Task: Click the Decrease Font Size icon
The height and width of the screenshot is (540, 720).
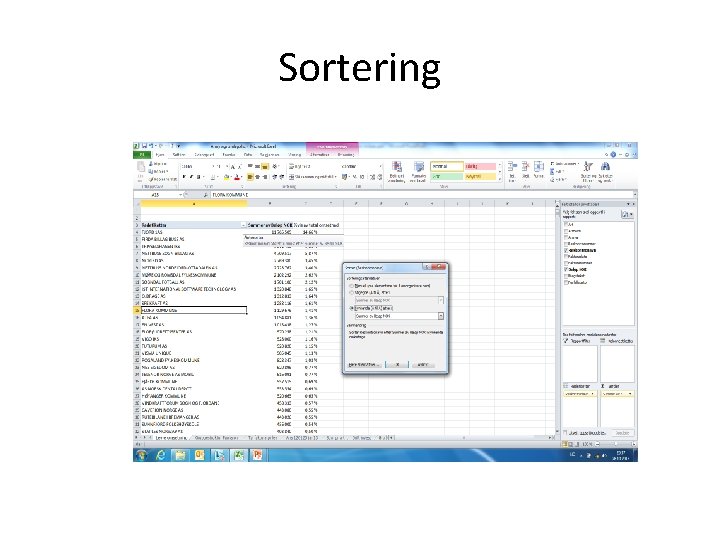Action: point(239,167)
